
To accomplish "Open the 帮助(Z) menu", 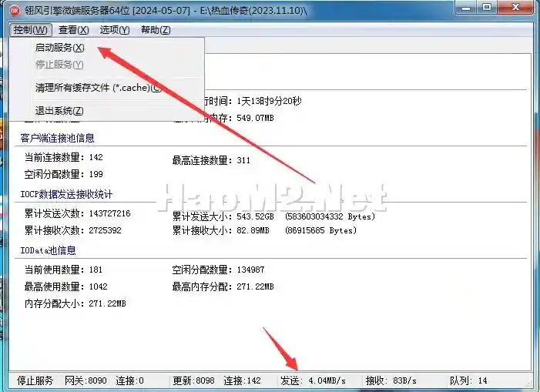I will 156,30.
